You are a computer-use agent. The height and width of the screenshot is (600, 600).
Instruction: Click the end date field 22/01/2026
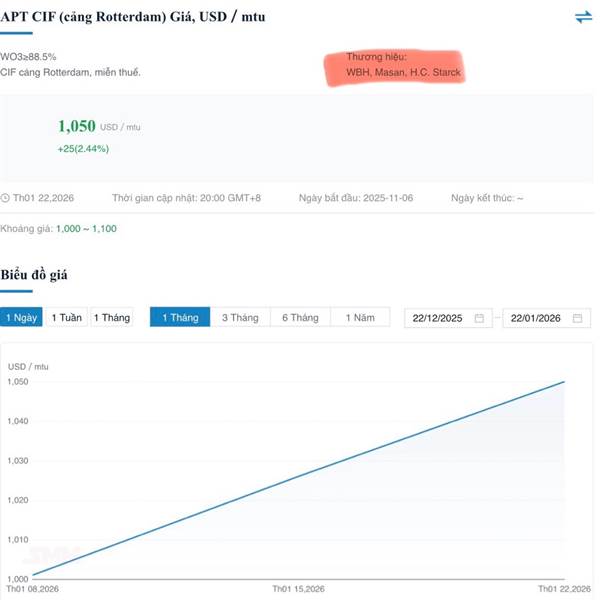[535, 318]
